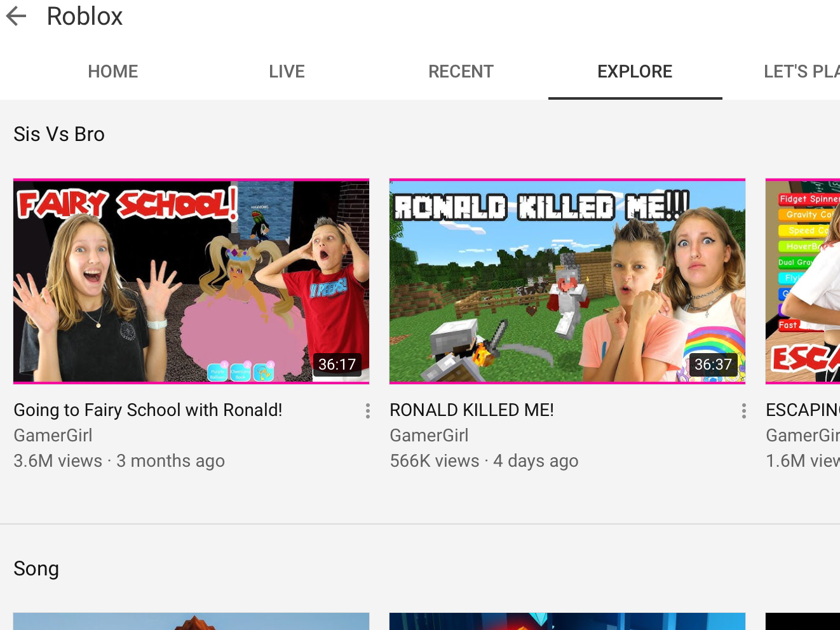
Task: Open first video thumbnail in Song section
Action: click(191, 621)
